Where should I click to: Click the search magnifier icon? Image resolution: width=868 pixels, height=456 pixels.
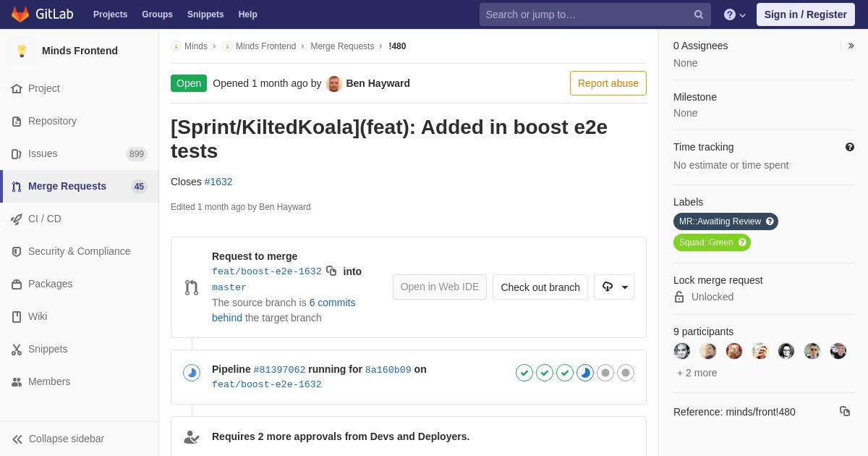pyautogui.click(x=699, y=14)
